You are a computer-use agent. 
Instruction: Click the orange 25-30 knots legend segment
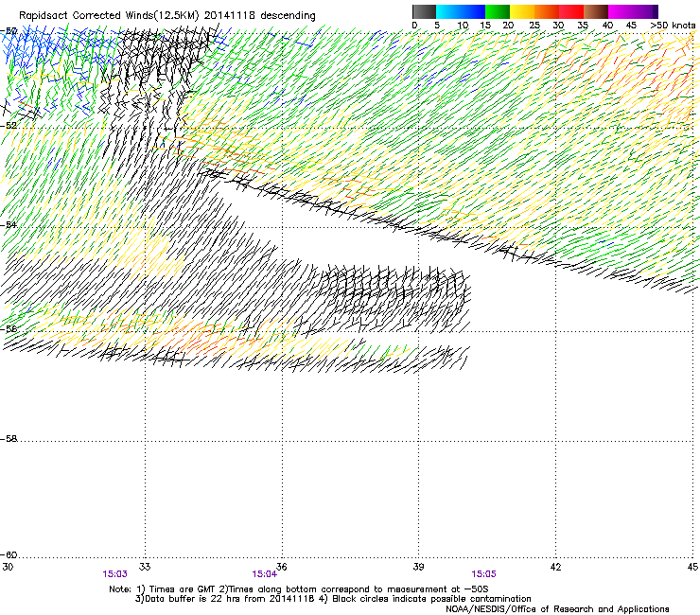point(547,11)
